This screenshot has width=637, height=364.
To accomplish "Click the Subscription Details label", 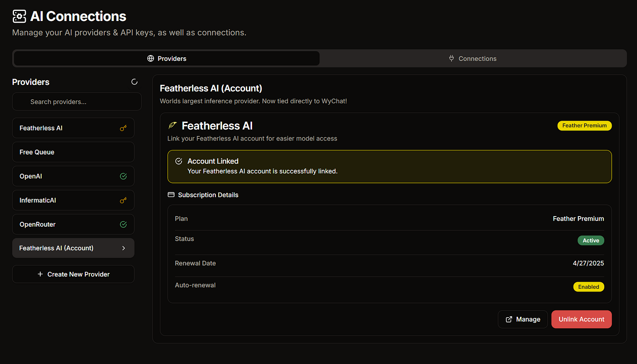I will (208, 195).
